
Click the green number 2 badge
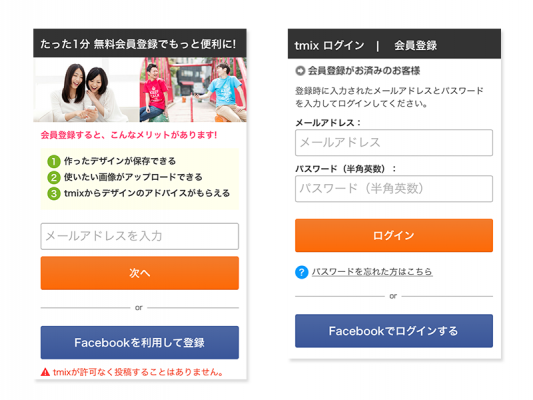(54, 177)
